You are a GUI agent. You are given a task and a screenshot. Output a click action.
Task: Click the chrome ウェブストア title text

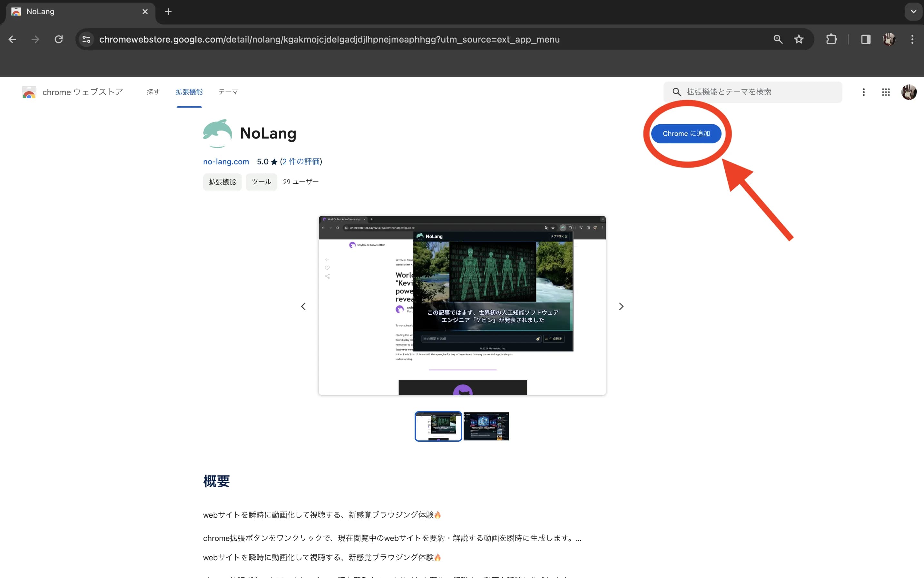(x=83, y=92)
